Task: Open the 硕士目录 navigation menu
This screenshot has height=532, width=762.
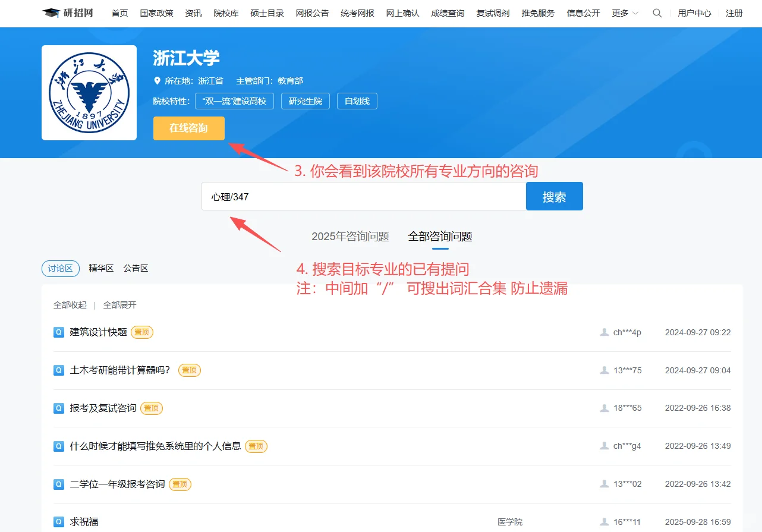Action: pyautogui.click(x=267, y=12)
